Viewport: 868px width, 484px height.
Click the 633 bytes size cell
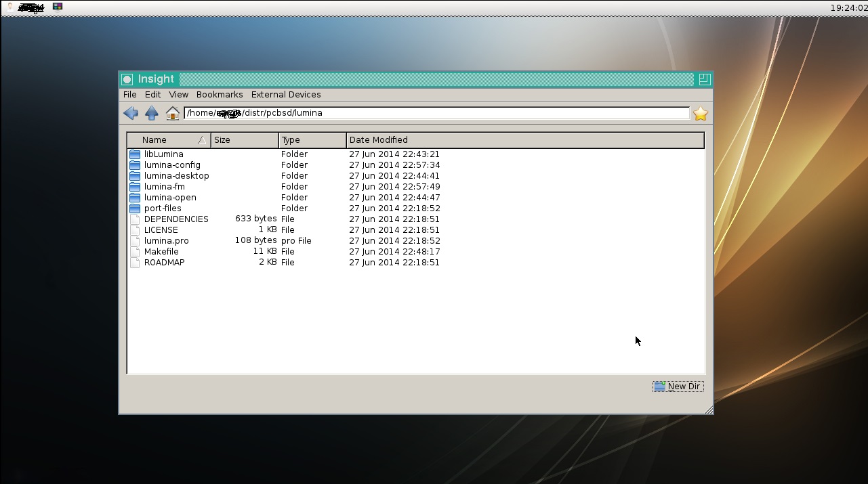pos(256,219)
